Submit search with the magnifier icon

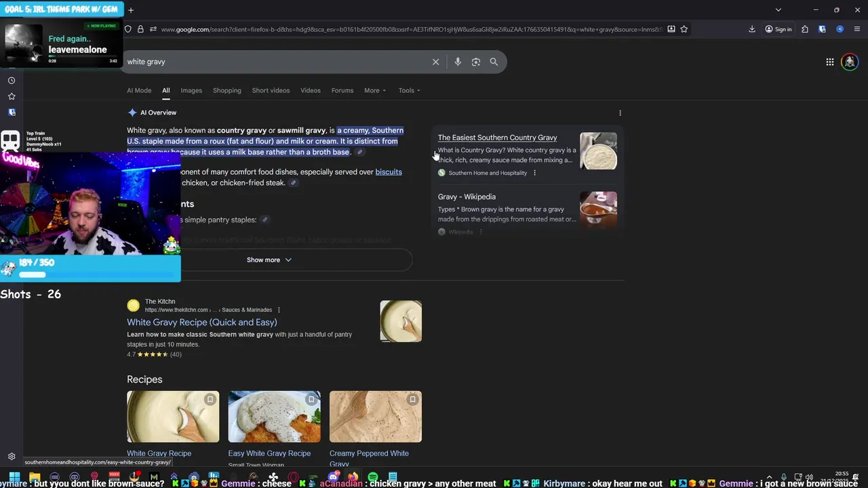point(494,62)
